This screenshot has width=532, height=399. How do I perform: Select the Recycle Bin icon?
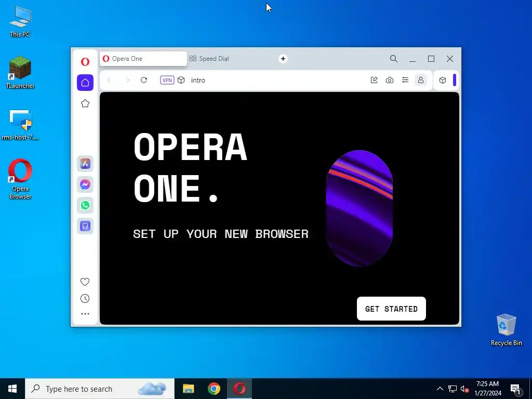(x=506, y=330)
